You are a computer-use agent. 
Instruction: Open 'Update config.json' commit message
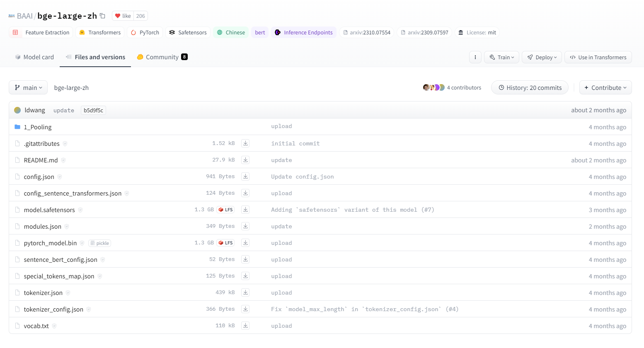303,176
